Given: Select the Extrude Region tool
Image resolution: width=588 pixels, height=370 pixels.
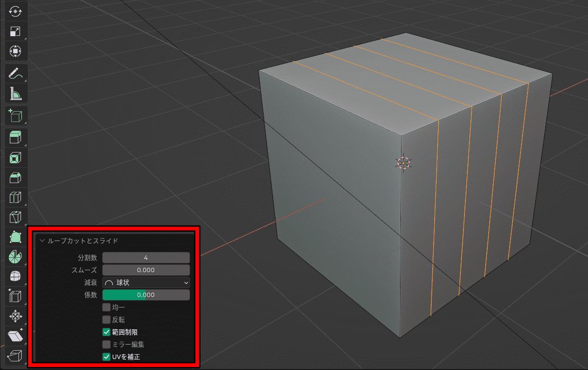Looking at the screenshot, I should (x=15, y=137).
